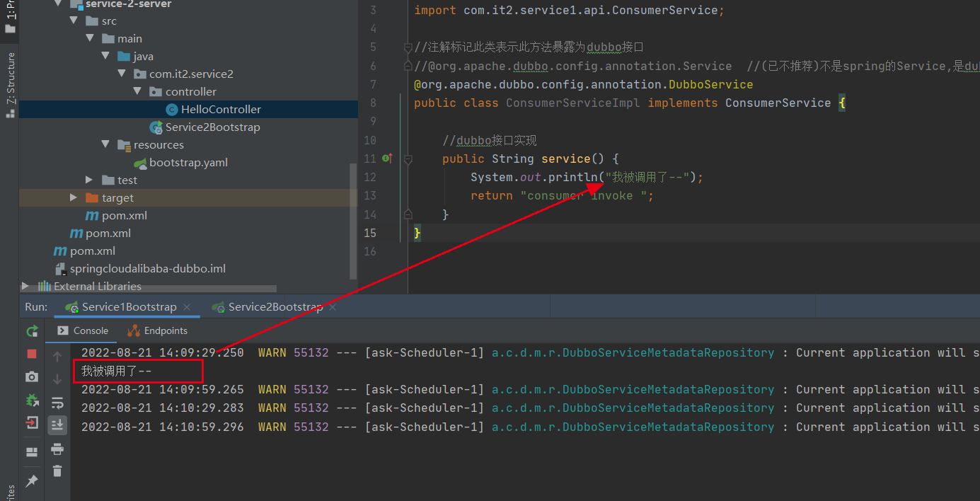
Task: Click the 14:10:59.296 WARN log line
Action: tap(531, 427)
